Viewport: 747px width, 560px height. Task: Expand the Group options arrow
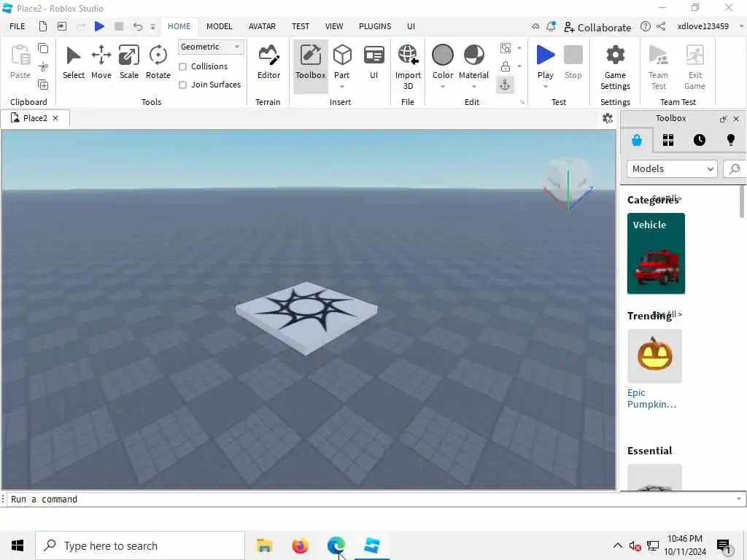tap(519, 48)
